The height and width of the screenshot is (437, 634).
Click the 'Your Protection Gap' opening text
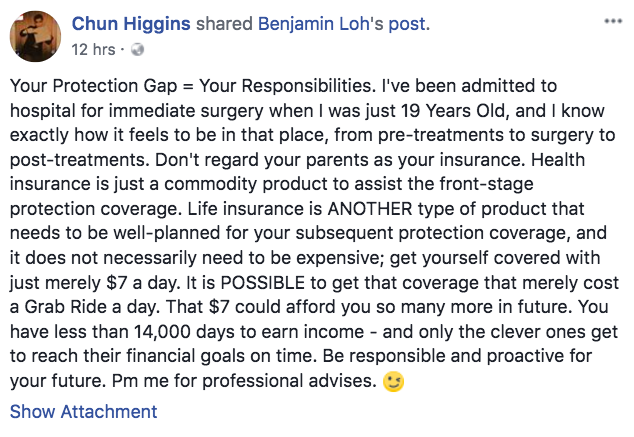[93, 86]
